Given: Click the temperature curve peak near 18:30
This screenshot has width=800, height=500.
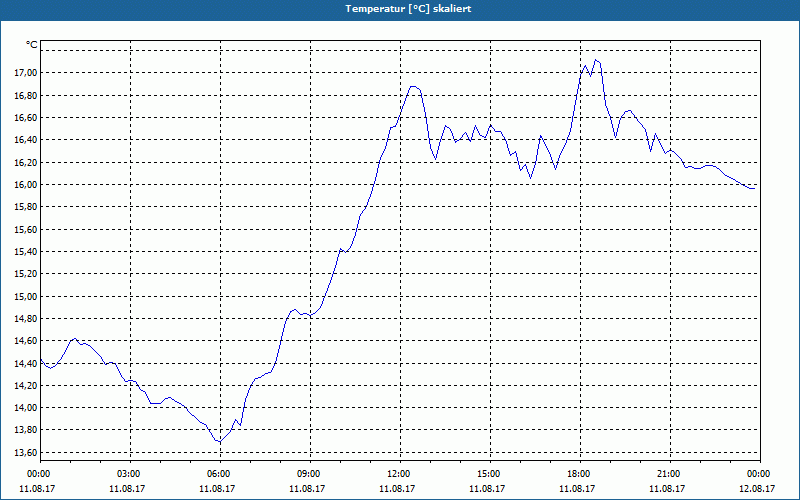Looking at the screenshot, I should coord(595,60).
